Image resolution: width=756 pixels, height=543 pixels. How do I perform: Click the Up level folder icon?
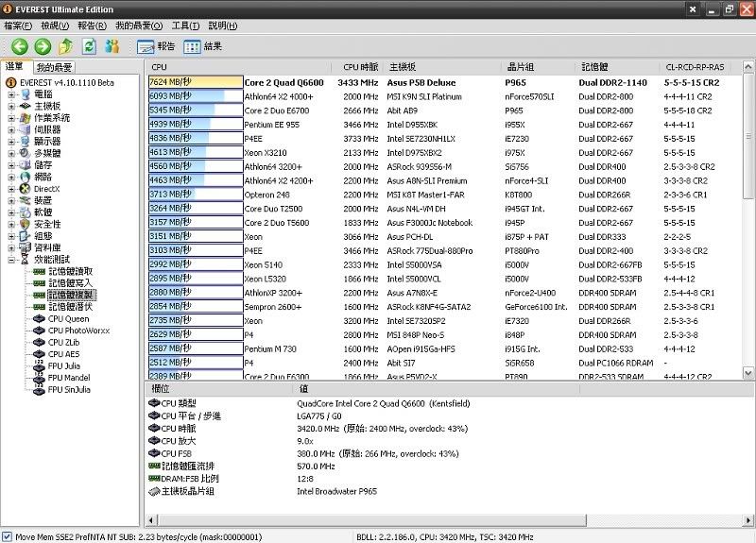point(66,46)
